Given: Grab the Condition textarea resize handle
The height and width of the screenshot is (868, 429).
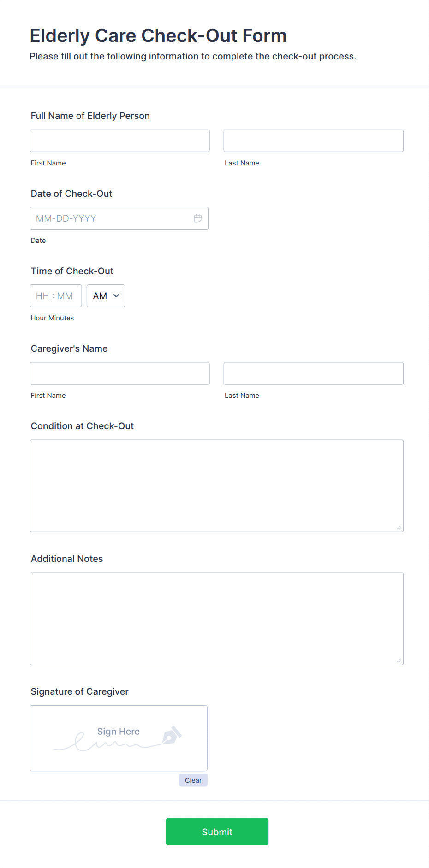Looking at the screenshot, I should 399,527.
